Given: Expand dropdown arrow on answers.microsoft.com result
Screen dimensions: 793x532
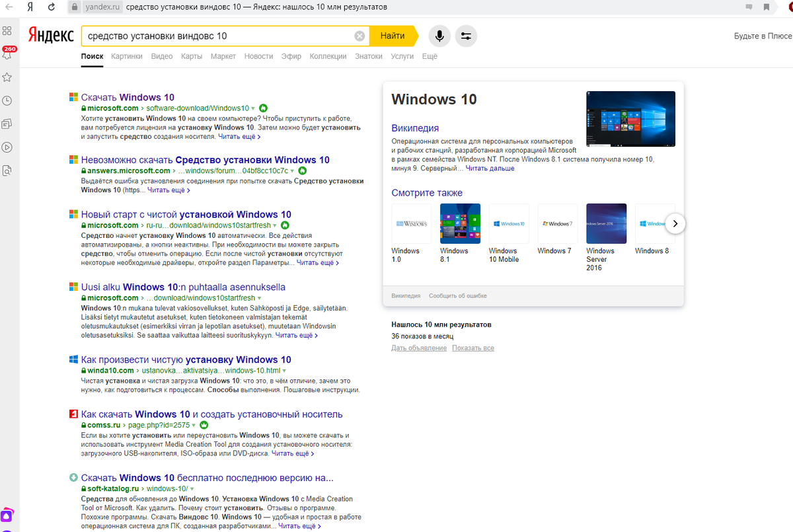Looking at the screenshot, I should coord(292,171).
